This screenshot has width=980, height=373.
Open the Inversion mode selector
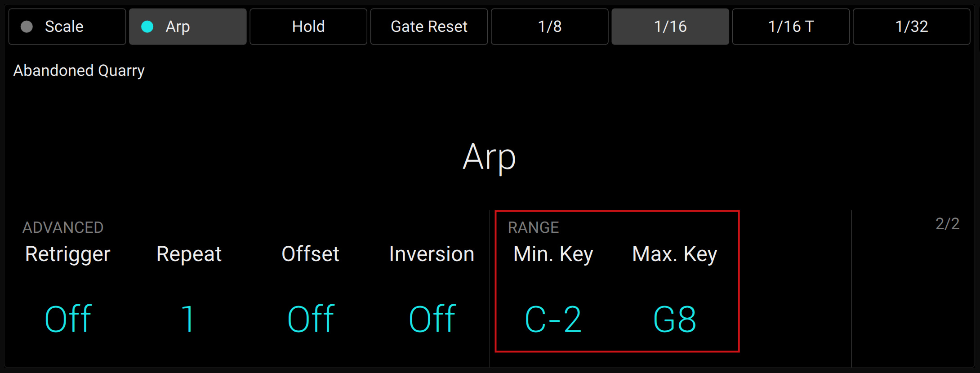point(432,318)
